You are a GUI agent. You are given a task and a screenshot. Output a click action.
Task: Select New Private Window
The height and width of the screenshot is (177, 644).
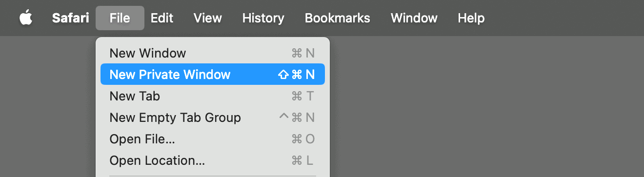(x=213, y=75)
